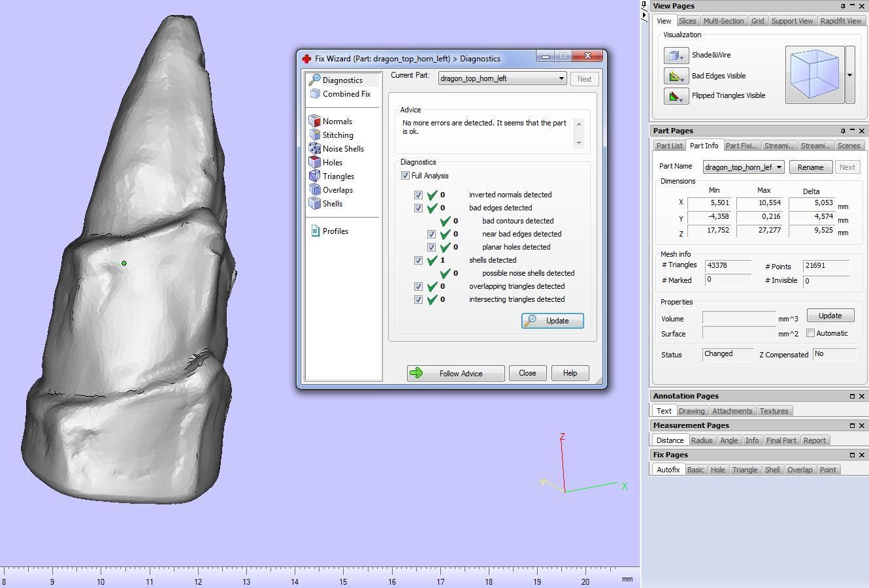Open Final Part measurement tab
The width and height of the screenshot is (869, 588).
(781, 440)
